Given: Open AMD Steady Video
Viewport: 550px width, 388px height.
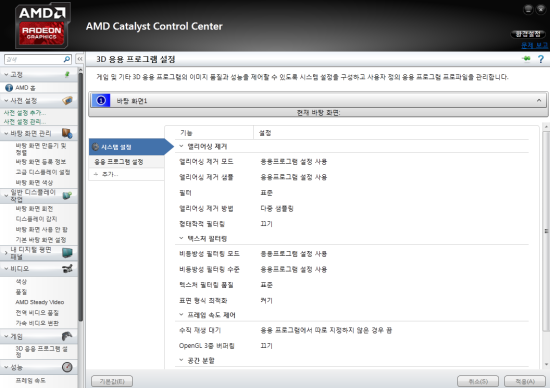Looking at the screenshot, I should pos(40,302).
